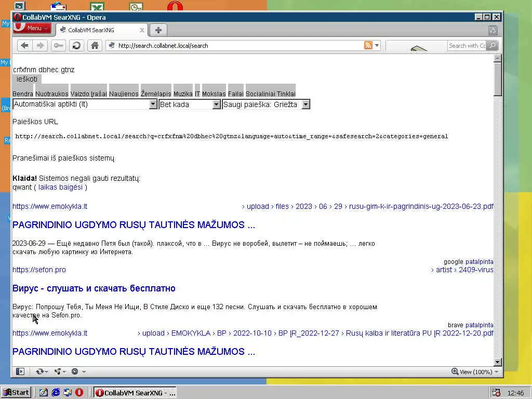
Task: Open the closed tabs trash icon
Action: [493, 31]
